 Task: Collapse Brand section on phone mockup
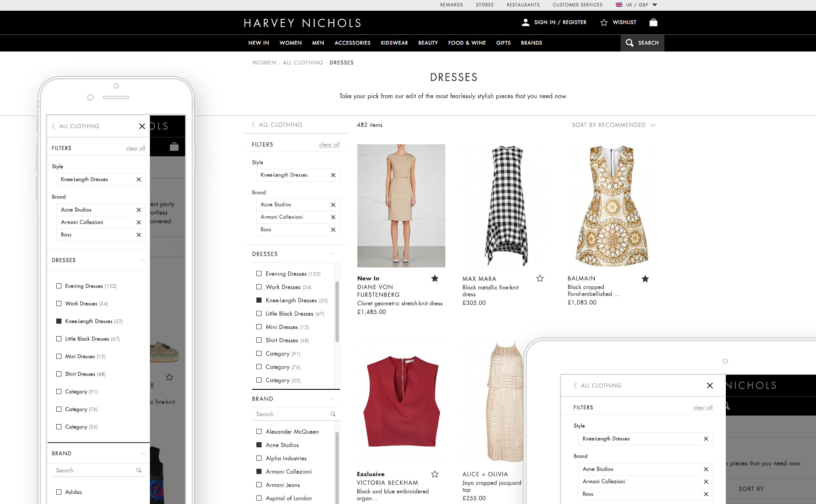coord(142,454)
